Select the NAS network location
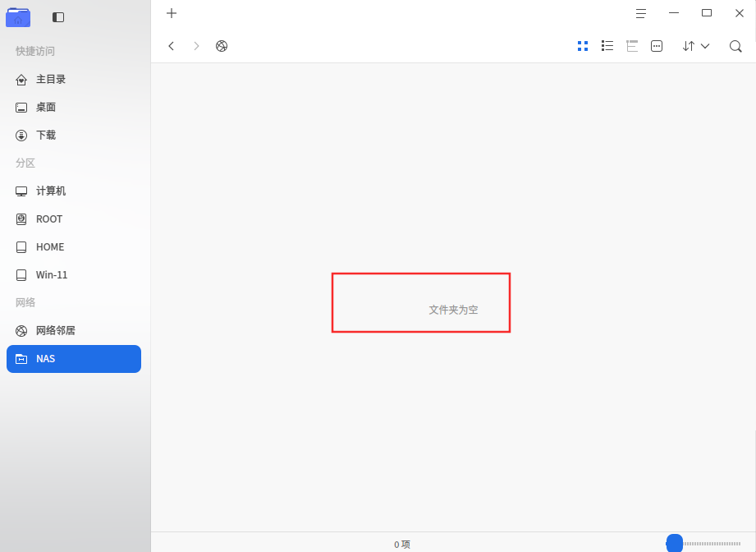Screen dimensions: 756x552 tap(74, 359)
